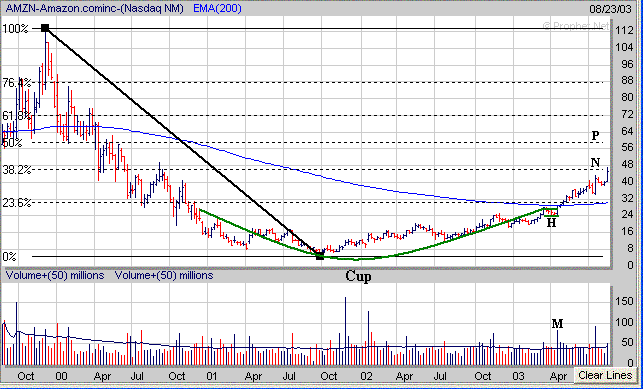
Task: Click the H handle annotation letter
Action: pyautogui.click(x=552, y=223)
